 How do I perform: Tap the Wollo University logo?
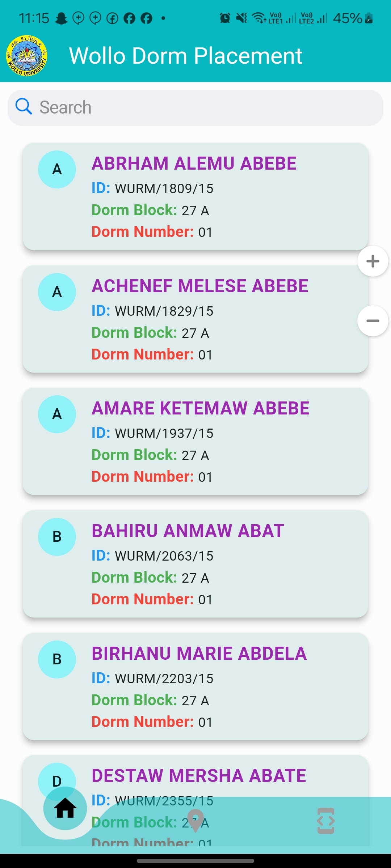(27, 55)
